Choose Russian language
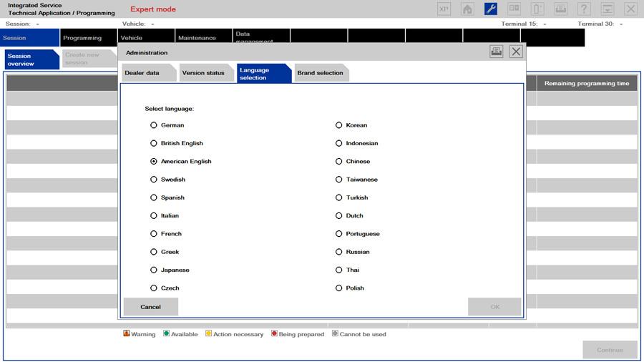Screen dimensions: 644x362 tap(339, 252)
